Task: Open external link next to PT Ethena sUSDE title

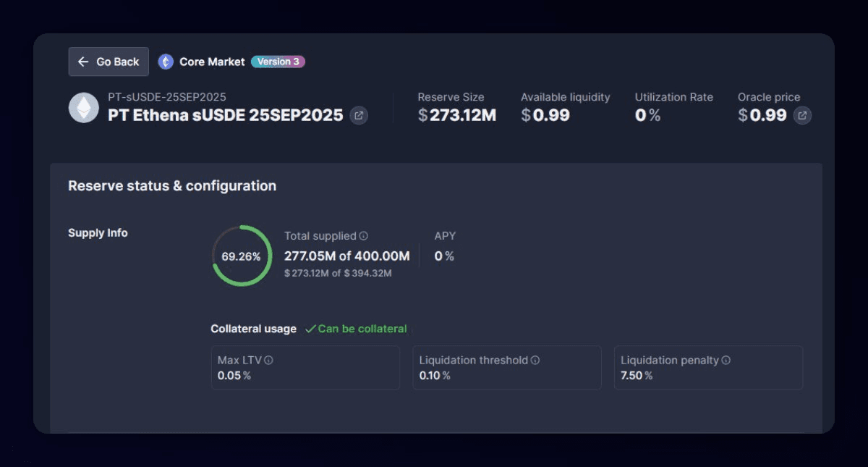Action: (359, 115)
